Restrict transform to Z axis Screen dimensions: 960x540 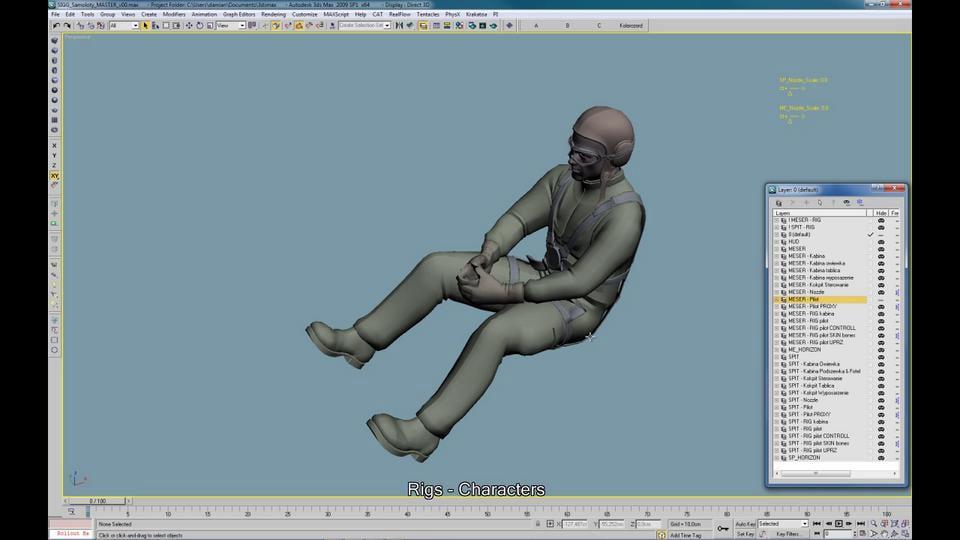pos(54,165)
